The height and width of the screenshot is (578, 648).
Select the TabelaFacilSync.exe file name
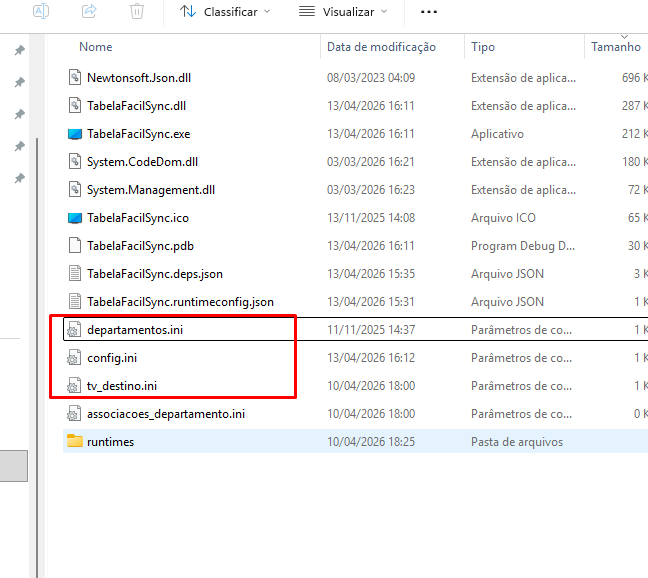coord(138,134)
